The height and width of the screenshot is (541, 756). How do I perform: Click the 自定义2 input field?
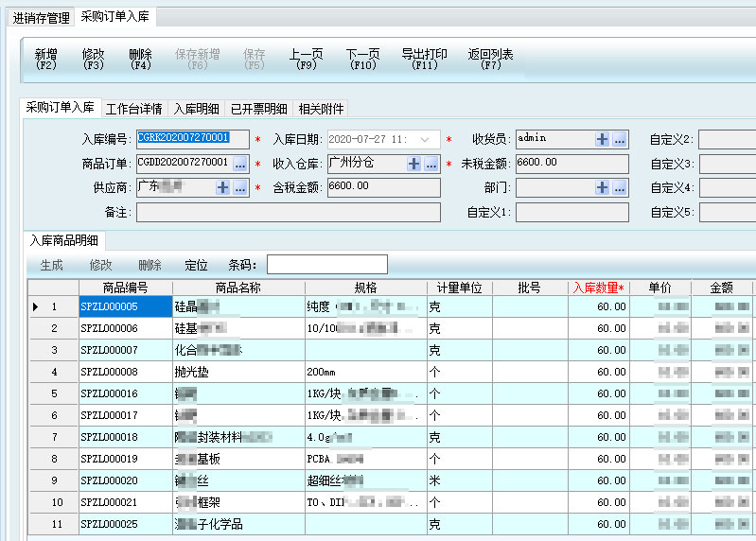click(x=728, y=140)
